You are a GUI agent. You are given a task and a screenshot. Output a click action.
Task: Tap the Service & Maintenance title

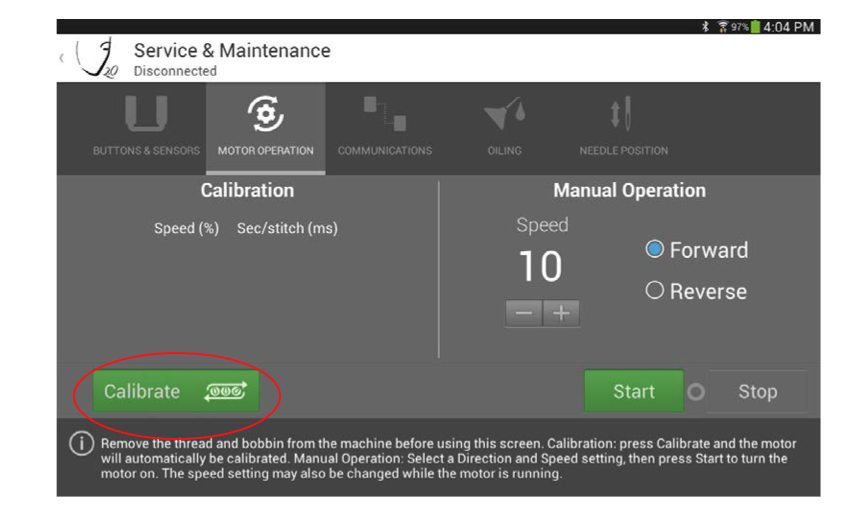pos(232,50)
